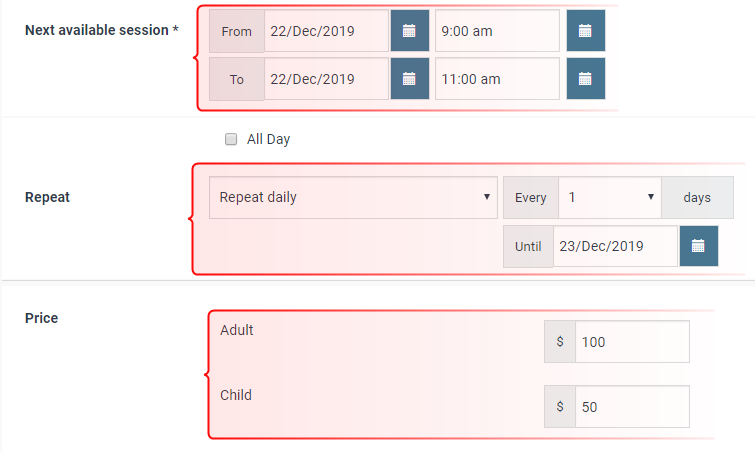Open calendar picker for To date
This screenshot has width=755, height=452.
pyautogui.click(x=410, y=79)
